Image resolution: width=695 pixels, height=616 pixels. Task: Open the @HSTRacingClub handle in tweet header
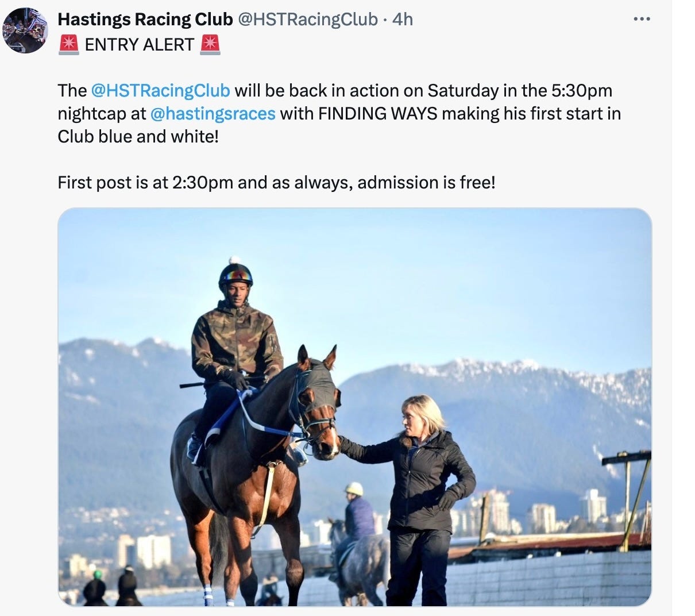[308, 20]
